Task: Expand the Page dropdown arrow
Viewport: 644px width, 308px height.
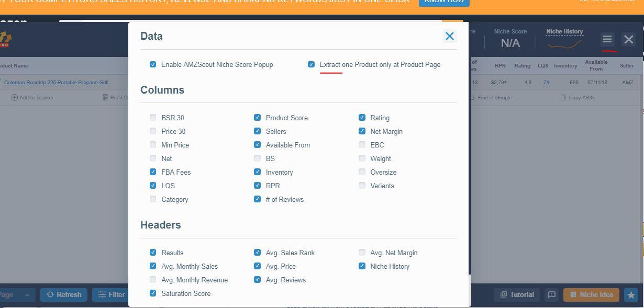Action: [x=27, y=295]
